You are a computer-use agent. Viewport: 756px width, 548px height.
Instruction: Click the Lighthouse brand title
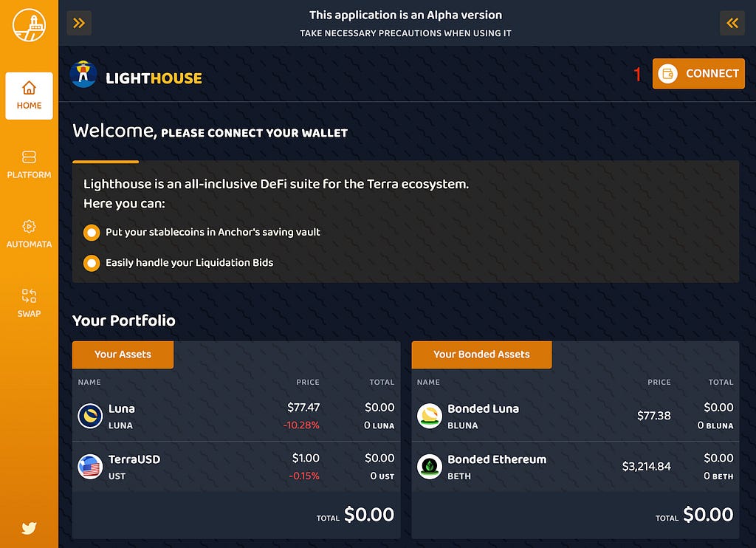tap(154, 78)
